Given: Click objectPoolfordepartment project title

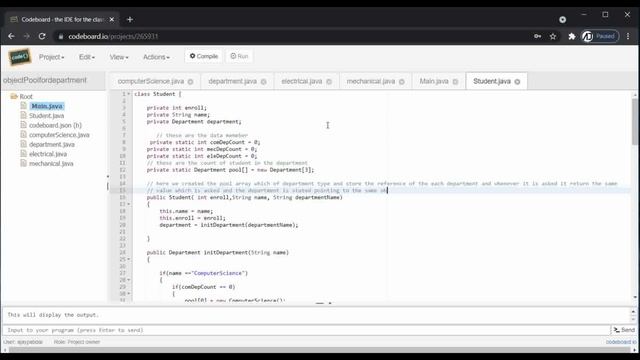Looking at the screenshot, I should tap(45, 80).
